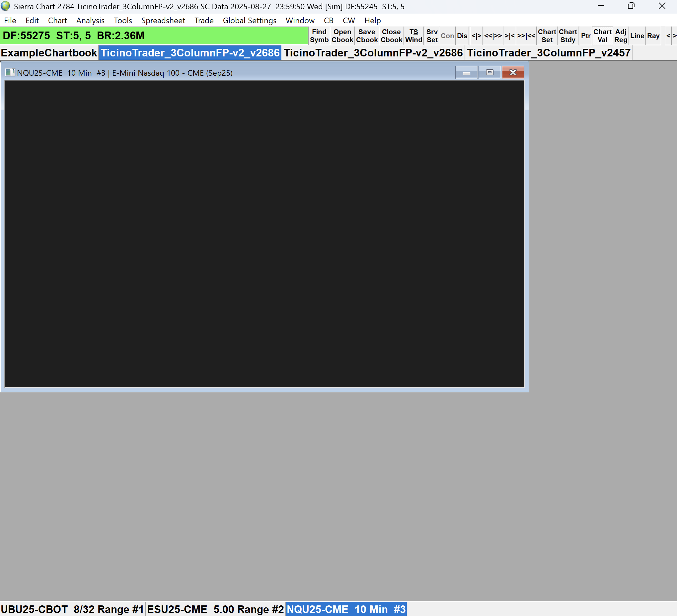The width and height of the screenshot is (677, 616).
Task: Open the Analysis menu
Action: [90, 21]
